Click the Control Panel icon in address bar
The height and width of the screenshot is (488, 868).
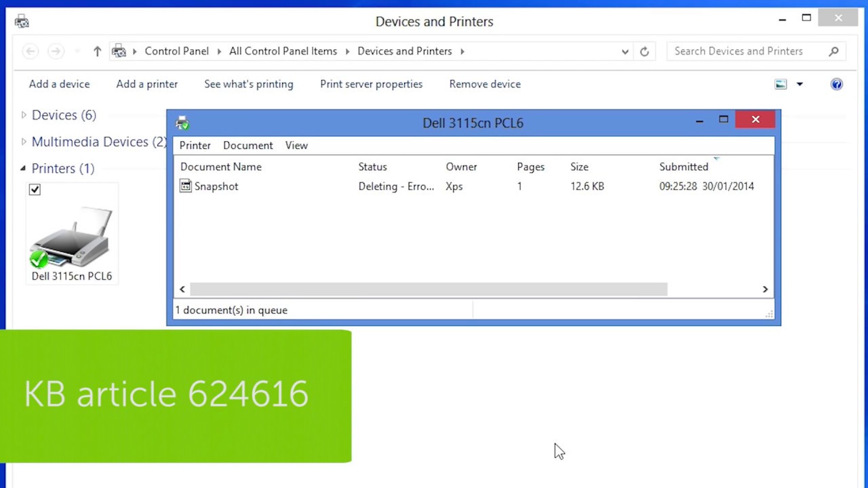click(x=119, y=51)
